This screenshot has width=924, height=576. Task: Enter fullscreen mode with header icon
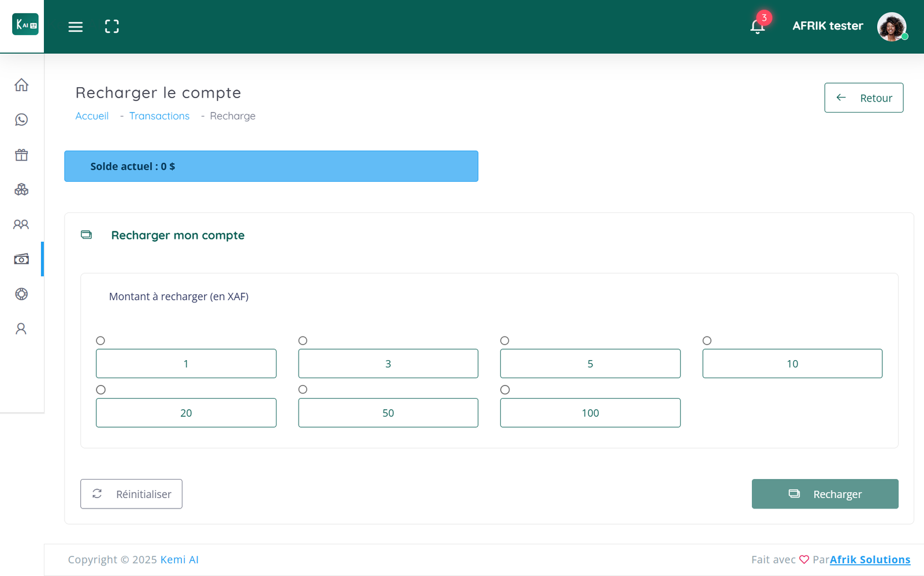tap(112, 27)
